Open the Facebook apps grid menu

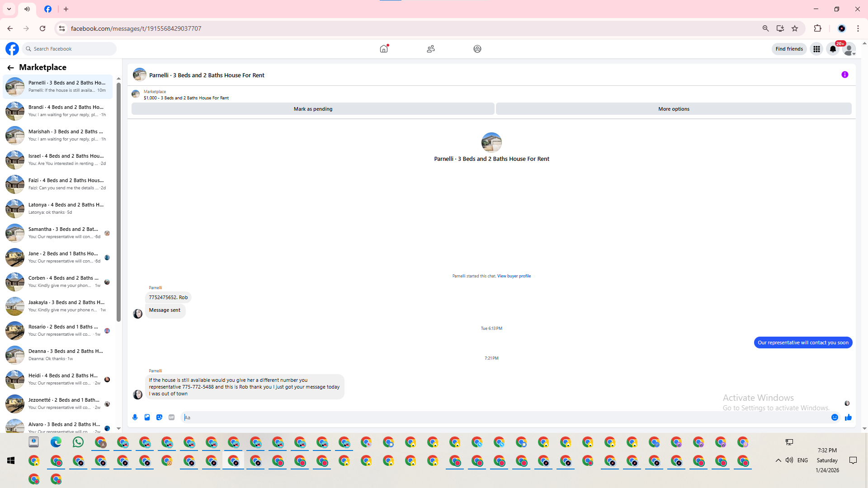(x=816, y=49)
